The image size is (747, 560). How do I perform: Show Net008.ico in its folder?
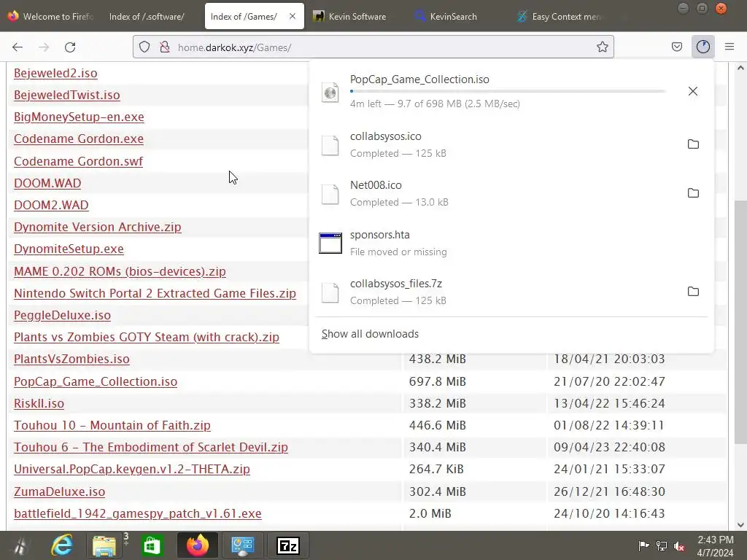click(693, 193)
